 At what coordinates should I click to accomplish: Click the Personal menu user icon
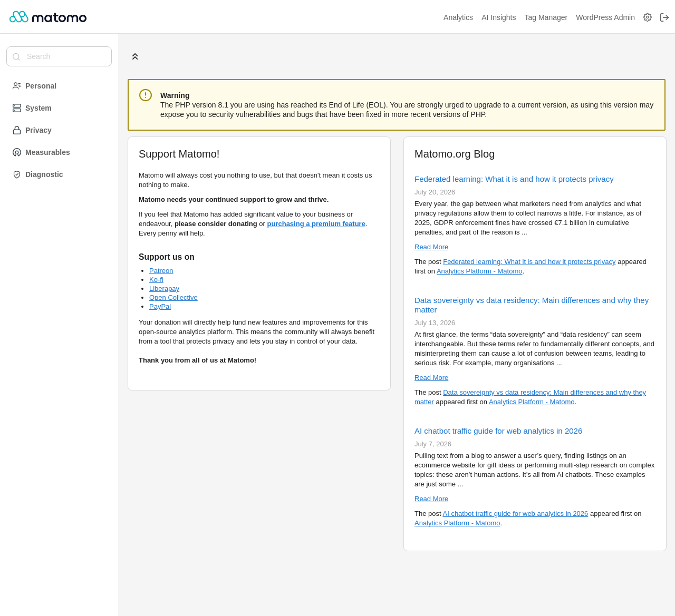coord(17,86)
